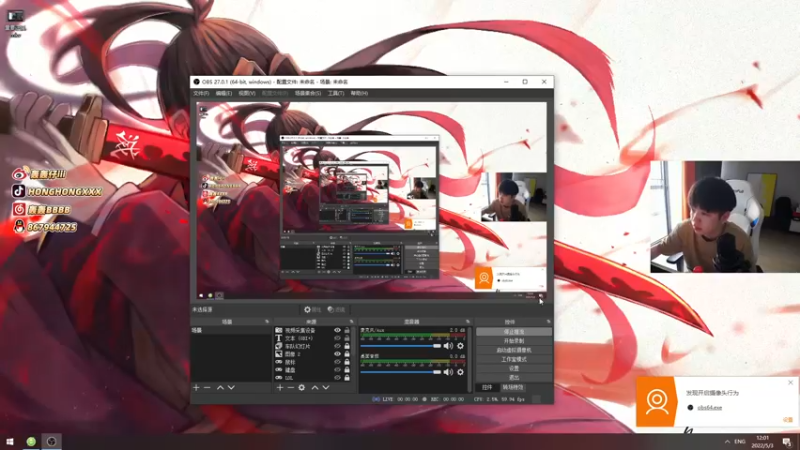Click 开始录制 to start recording
This screenshot has width=800, height=450.
[514, 341]
